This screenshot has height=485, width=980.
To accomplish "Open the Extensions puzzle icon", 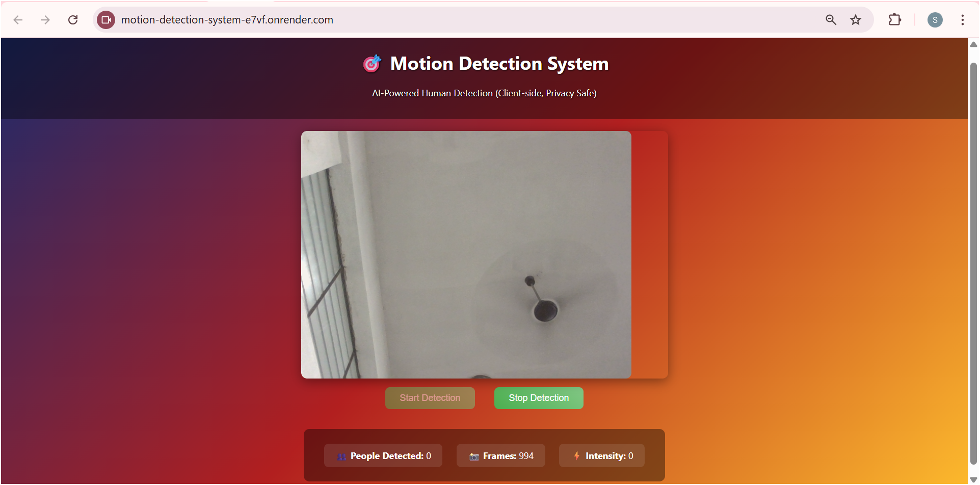I will pos(894,20).
